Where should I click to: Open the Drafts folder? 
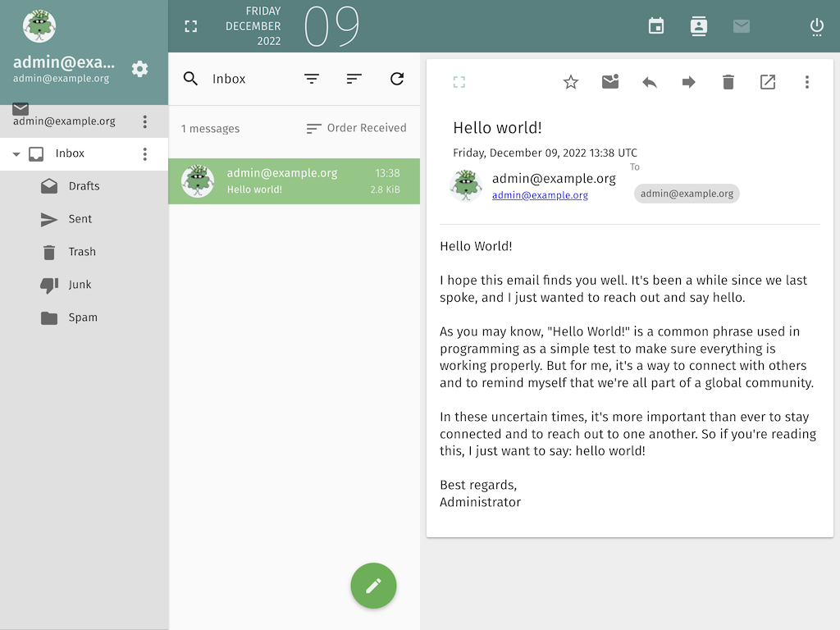84,186
